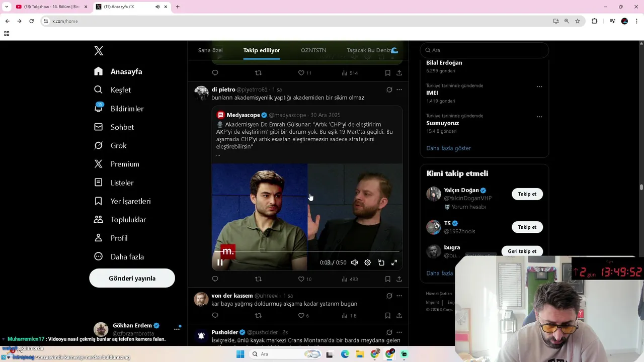
Task: Like von der kassem post
Action: 303,316
